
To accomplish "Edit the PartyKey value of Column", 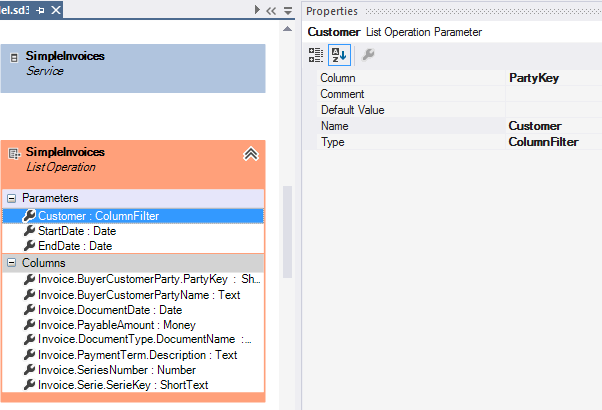I will pyautogui.click(x=554, y=78).
